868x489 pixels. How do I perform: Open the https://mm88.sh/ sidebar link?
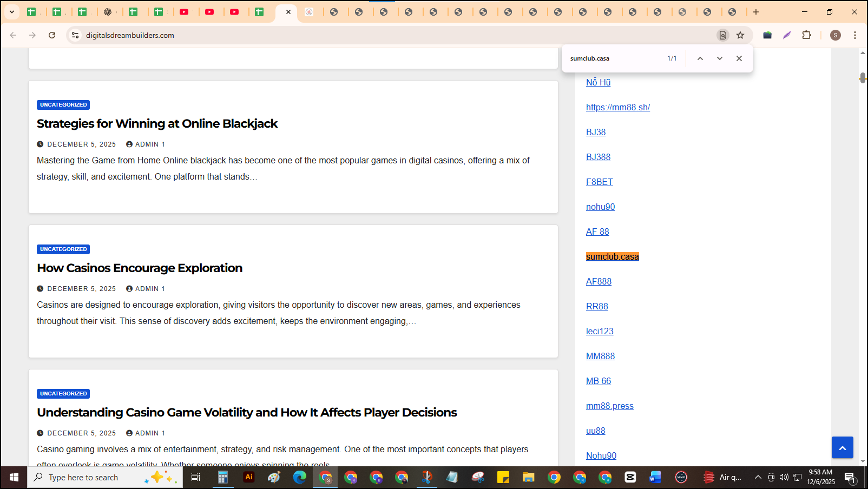(618, 107)
